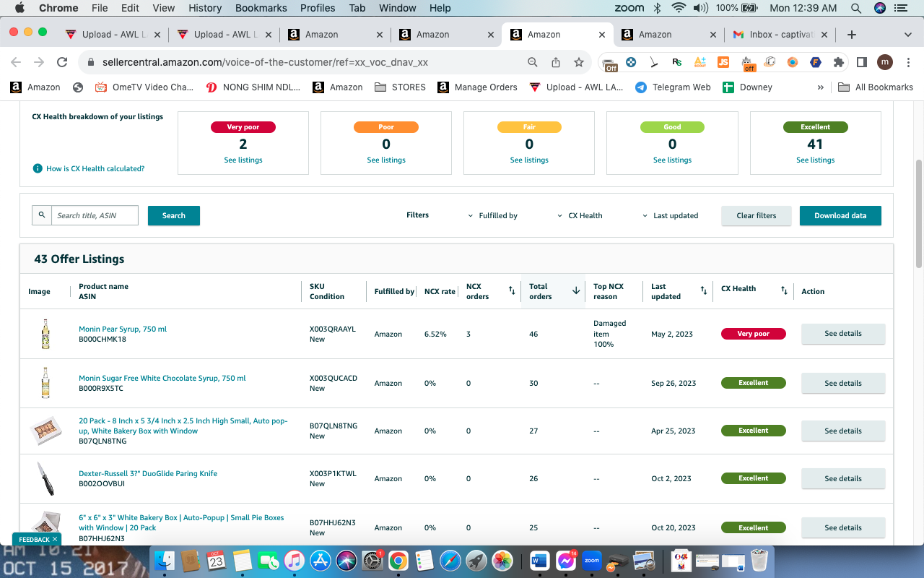Open Music app from the Dock
The image size is (924, 578).
tap(294, 560)
